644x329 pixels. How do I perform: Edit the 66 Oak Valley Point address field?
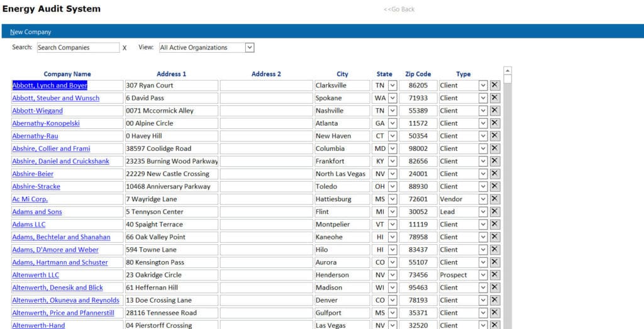172,237
